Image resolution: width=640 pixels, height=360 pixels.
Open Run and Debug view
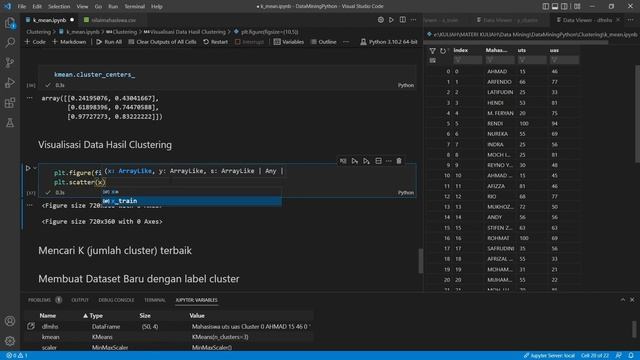pos(10,82)
